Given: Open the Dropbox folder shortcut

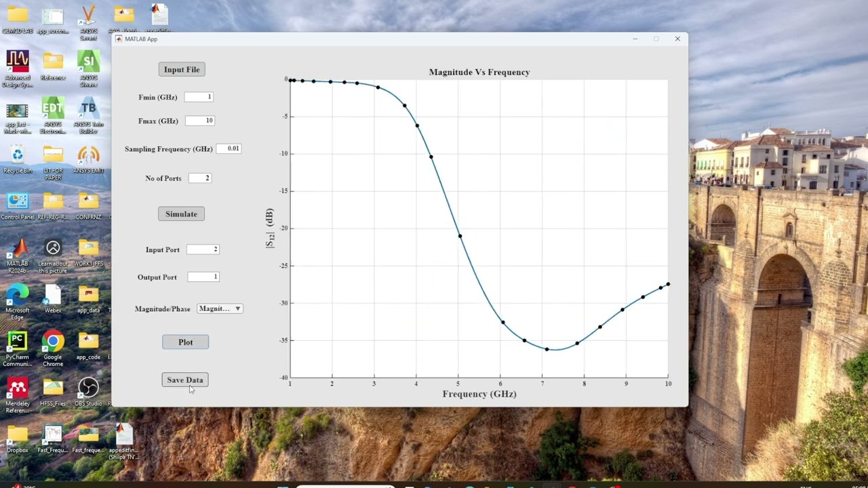Looking at the screenshot, I should click(x=18, y=438).
